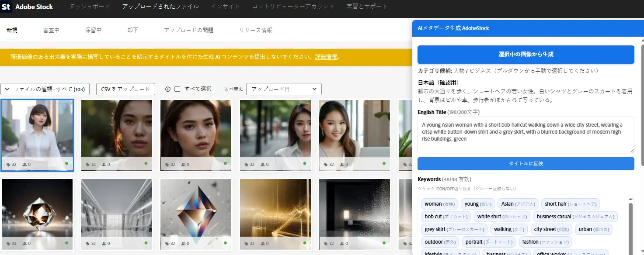Click green status dot on black crystal gem thumbnail
644x255 pixels.
(67, 242)
